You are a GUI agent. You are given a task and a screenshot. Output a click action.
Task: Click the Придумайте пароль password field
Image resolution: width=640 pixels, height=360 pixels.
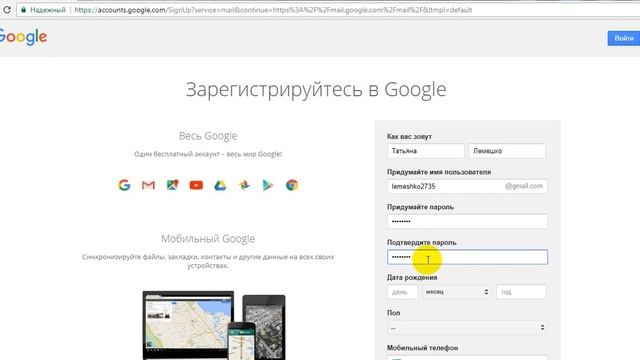coord(467,222)
